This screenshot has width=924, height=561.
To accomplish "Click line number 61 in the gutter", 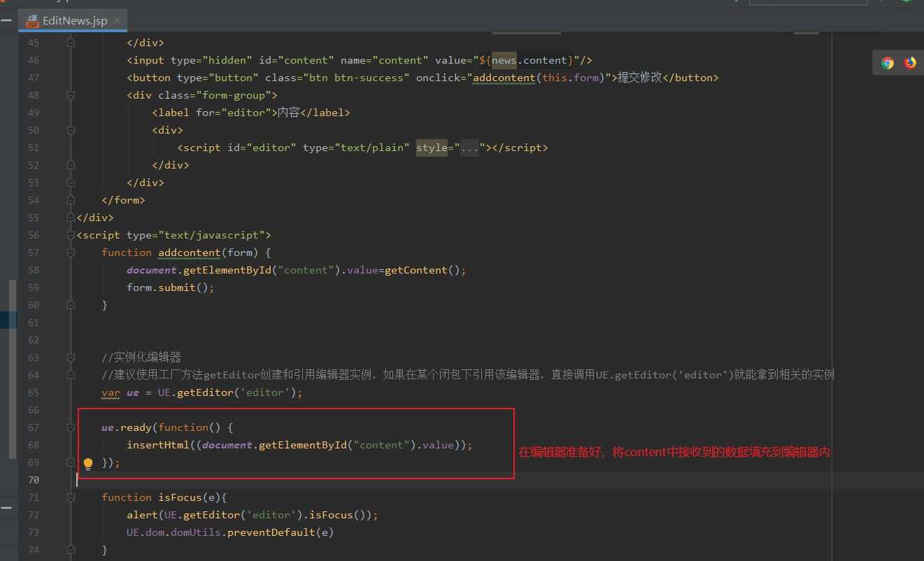I will 34,322.
